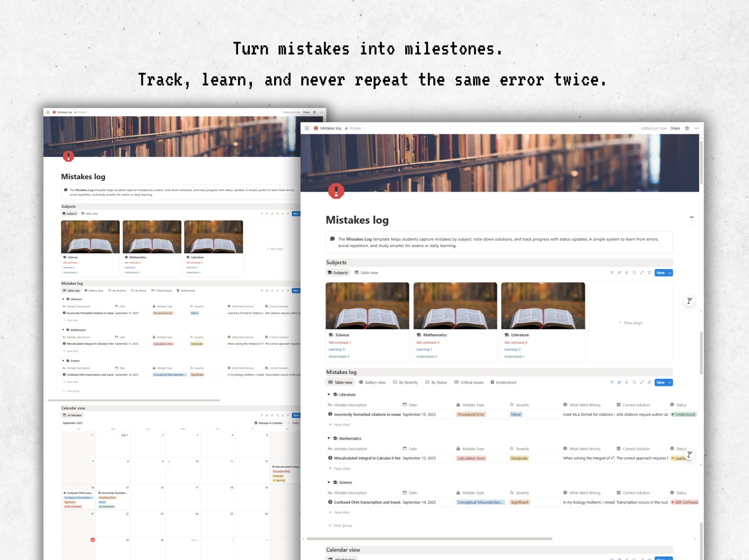Open the three-dot more menu in front window
Image resolution: width=749 pixels, height=560 pixels.
tap(697, 128)
